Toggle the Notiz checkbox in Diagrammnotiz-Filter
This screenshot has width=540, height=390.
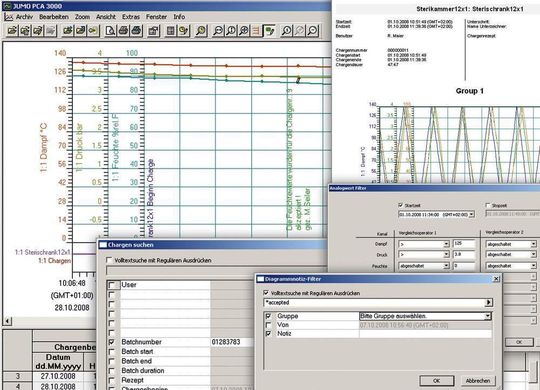[x=268, y=333]
